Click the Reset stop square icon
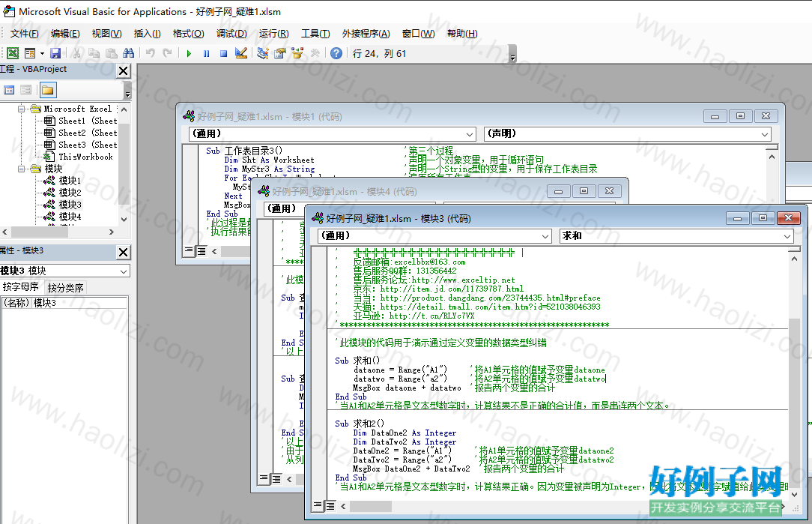This screenshot has width=812, height=524. click(x=224, y=53)
